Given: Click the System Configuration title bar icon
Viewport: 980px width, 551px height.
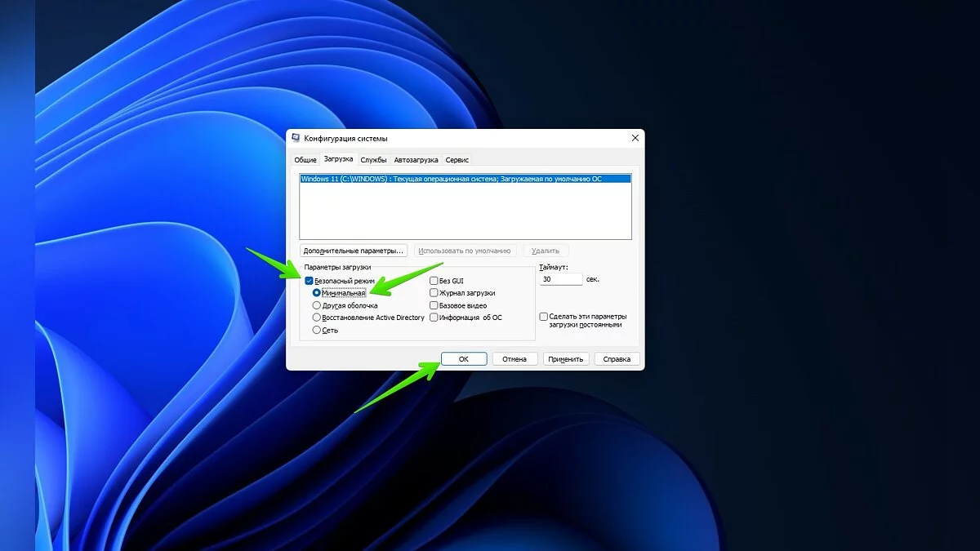Looking at the screenshot, I should (296, 139).
